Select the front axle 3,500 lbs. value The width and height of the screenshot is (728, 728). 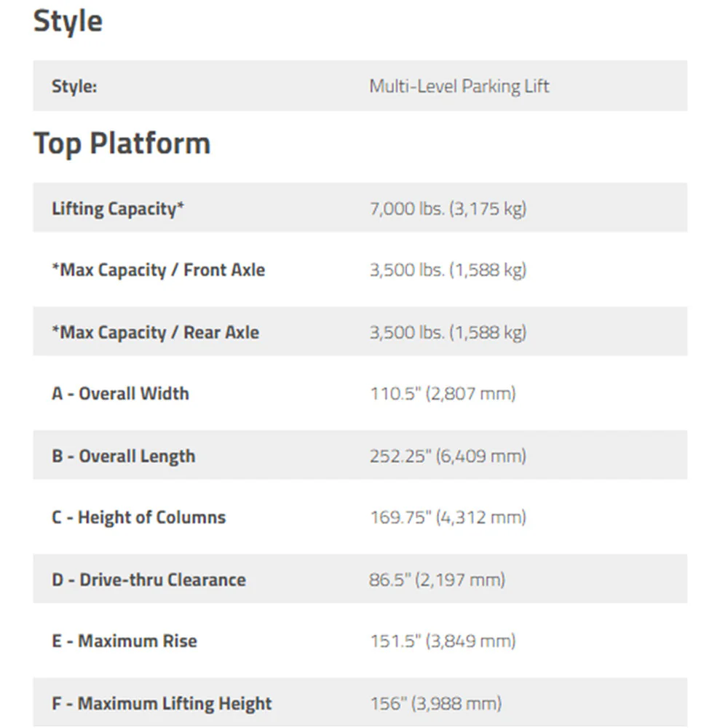tap(448, 270)
